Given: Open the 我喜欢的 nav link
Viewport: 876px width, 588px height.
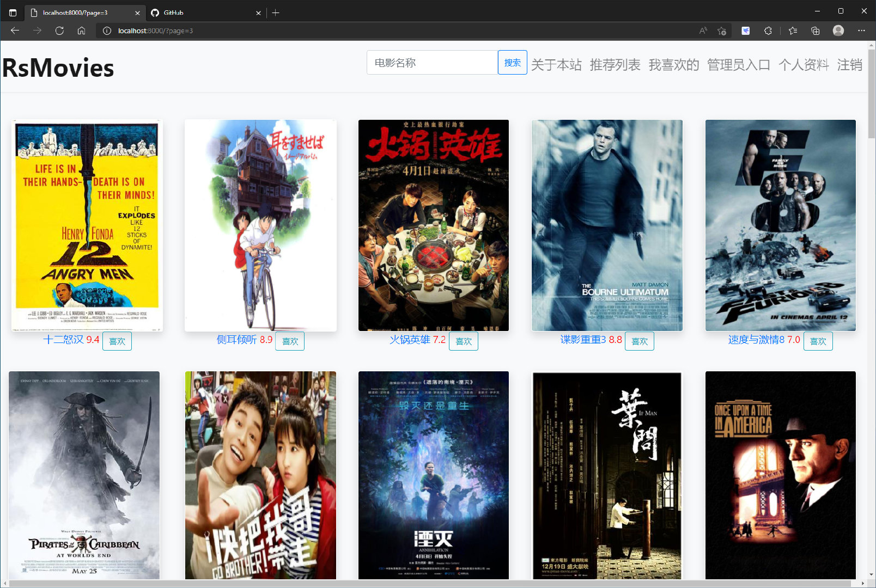Looking at the screenshot, I should (674, 65).
